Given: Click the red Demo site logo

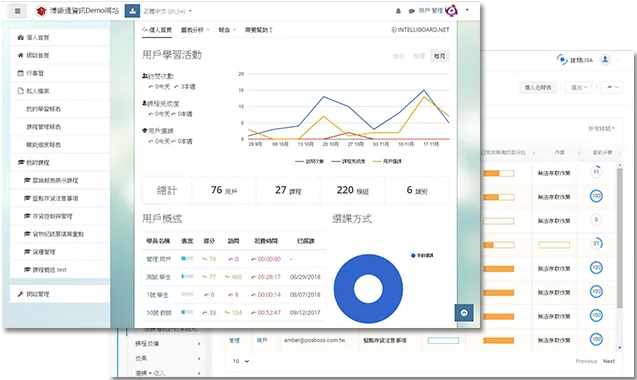Looking at the screenshot, I should tap(41, 11).
